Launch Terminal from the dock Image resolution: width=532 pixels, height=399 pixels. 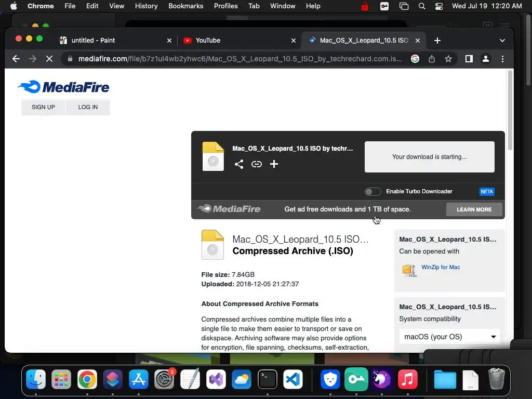click(x=268, y=379)
